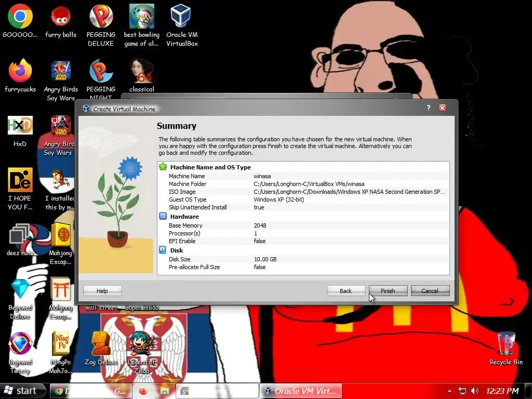Close the Create Virtual Machine dialog
Image resolution: width=532 pixels, height=399 pixels.
coord(443,108)
